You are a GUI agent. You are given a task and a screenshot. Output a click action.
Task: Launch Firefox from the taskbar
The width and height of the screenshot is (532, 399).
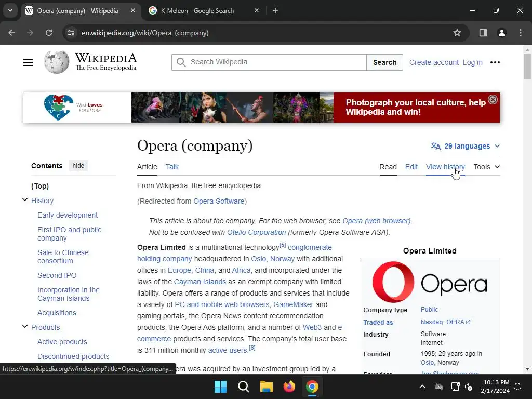tap(289, 387)
